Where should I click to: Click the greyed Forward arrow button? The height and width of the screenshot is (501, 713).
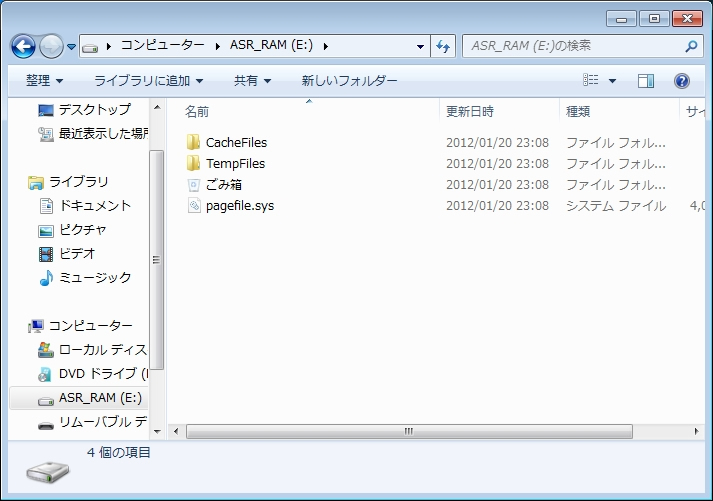pyautogui.click(x=51, y=46)
